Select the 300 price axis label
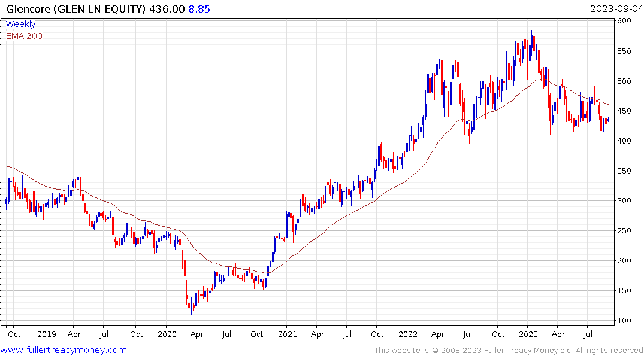This screenshot has height=359, width=644. [x=624, y=201]
